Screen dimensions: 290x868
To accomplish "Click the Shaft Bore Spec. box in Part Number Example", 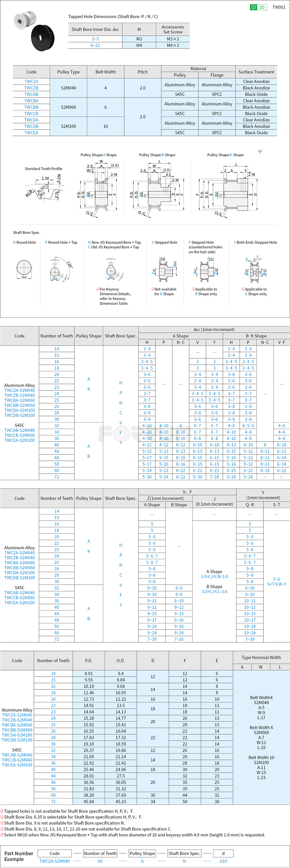I will pyautogui.click(x=184, y=853).
